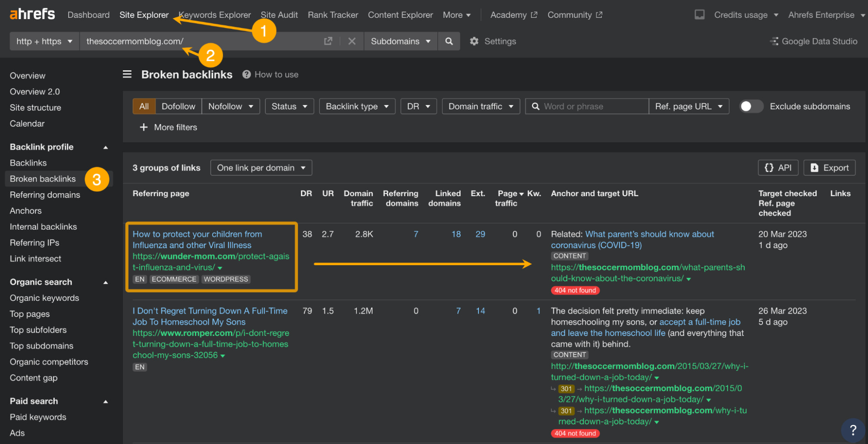Click the question mark help bubble
Image resolution: width=868 pixels, height=444 pixels.
pos(852,430)
